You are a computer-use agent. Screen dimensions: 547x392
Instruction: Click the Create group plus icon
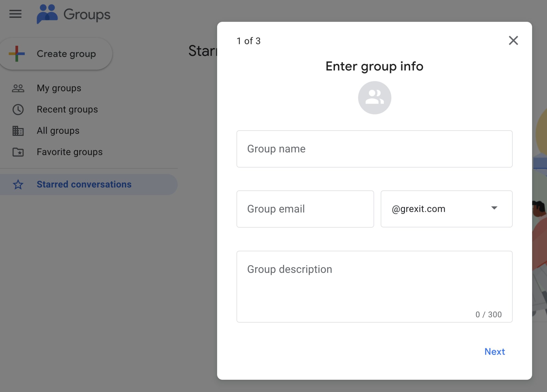pyautogui.click(x=16, y=53)
